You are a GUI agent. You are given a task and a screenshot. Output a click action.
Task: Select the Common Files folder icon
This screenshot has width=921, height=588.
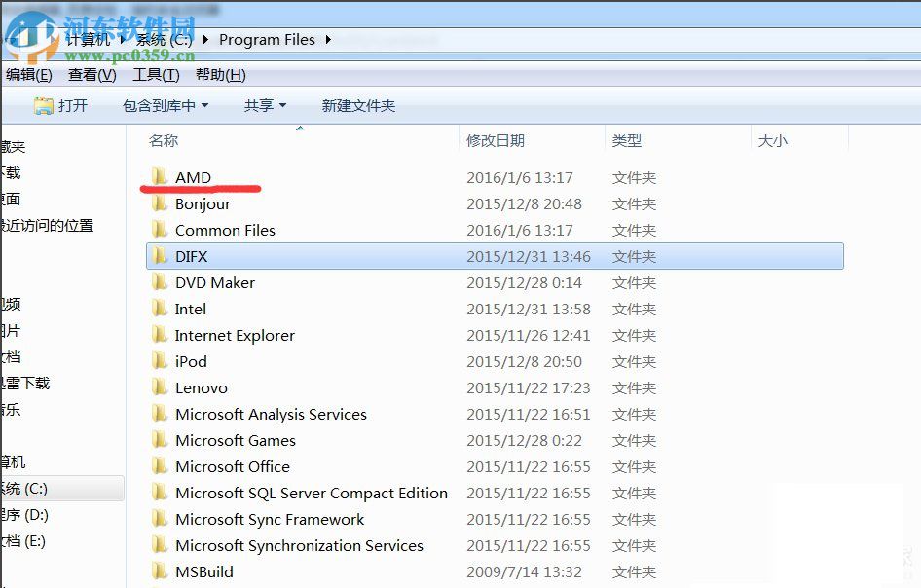160,230
